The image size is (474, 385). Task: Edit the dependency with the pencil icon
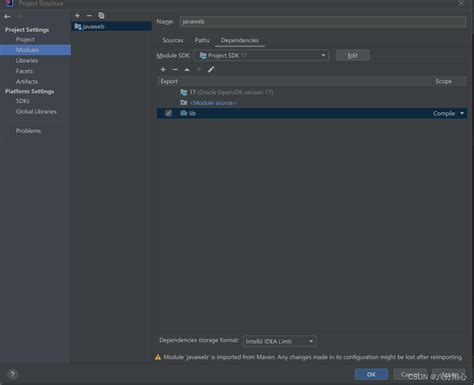[211, 69]
